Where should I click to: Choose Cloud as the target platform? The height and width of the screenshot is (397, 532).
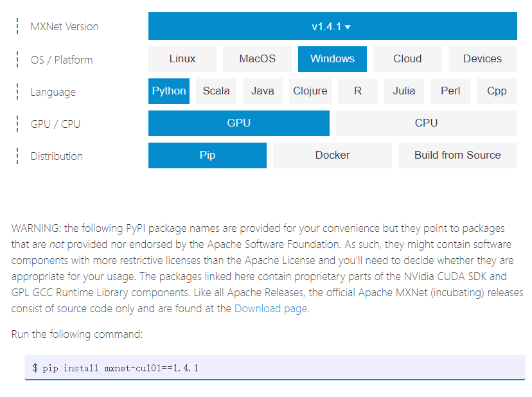point(407,58)
